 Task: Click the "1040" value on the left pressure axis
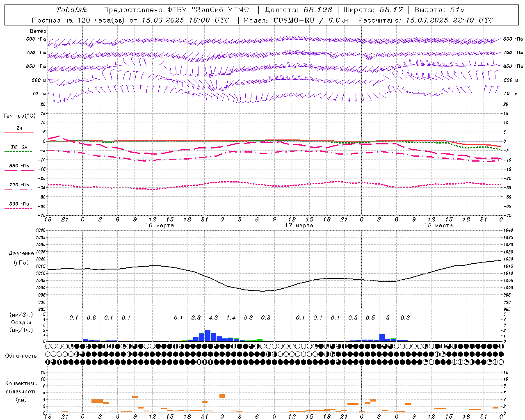click(x=41, y=231)
